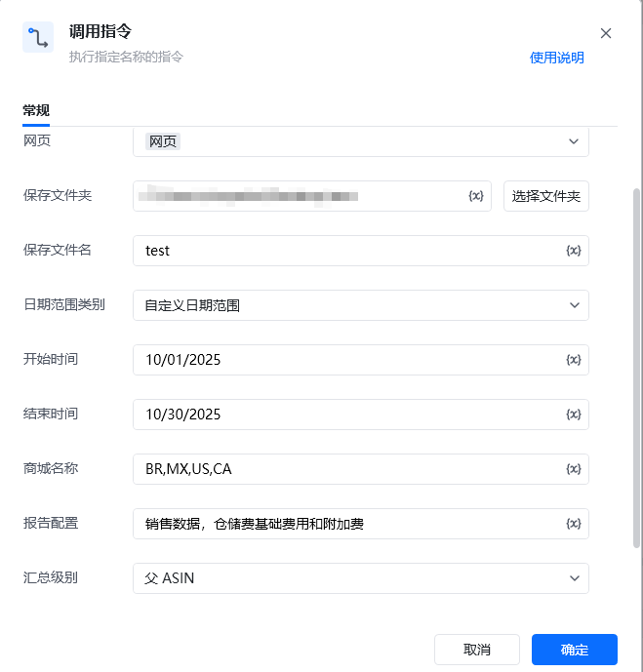Insert variable in 结束时间 field icon
643x672 pixels.
[574, 415]
